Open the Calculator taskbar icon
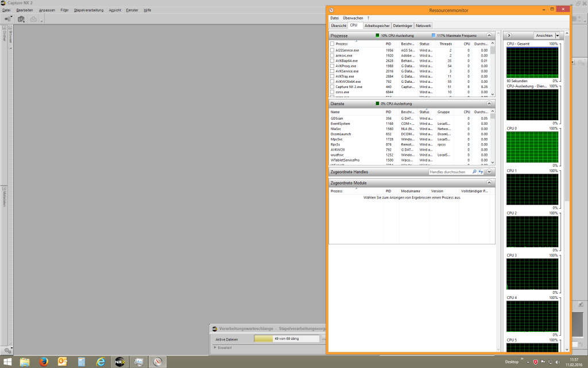 pyautogui.click(x=82, y=362)
